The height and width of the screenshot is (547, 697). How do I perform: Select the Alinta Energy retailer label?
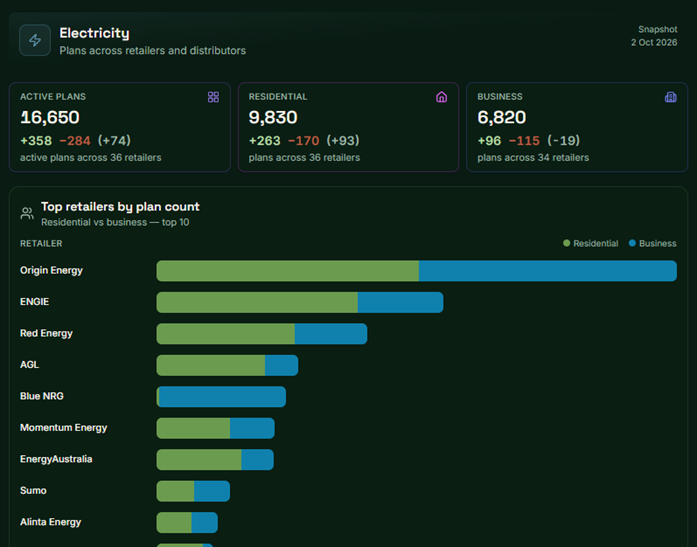coord(51,522)
